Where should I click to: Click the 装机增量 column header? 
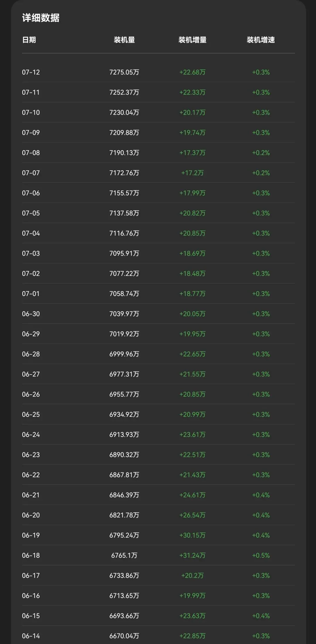(193, 40)
